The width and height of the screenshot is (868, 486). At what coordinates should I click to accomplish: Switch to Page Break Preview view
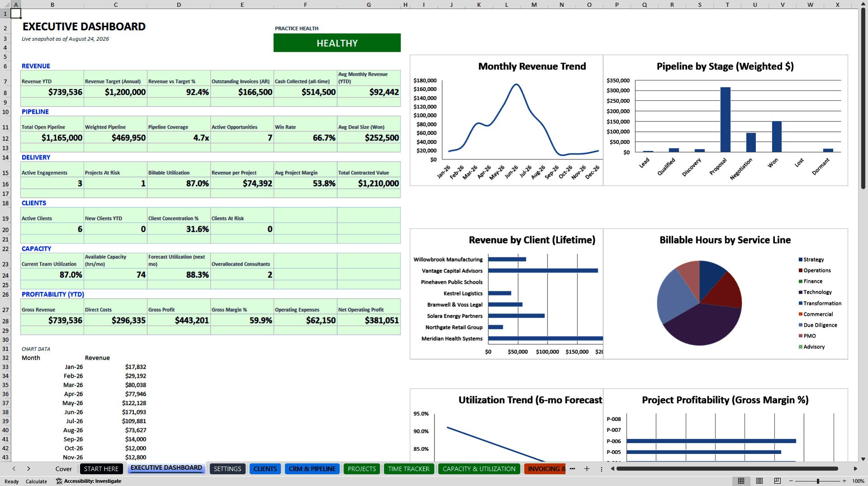[778, 481]
